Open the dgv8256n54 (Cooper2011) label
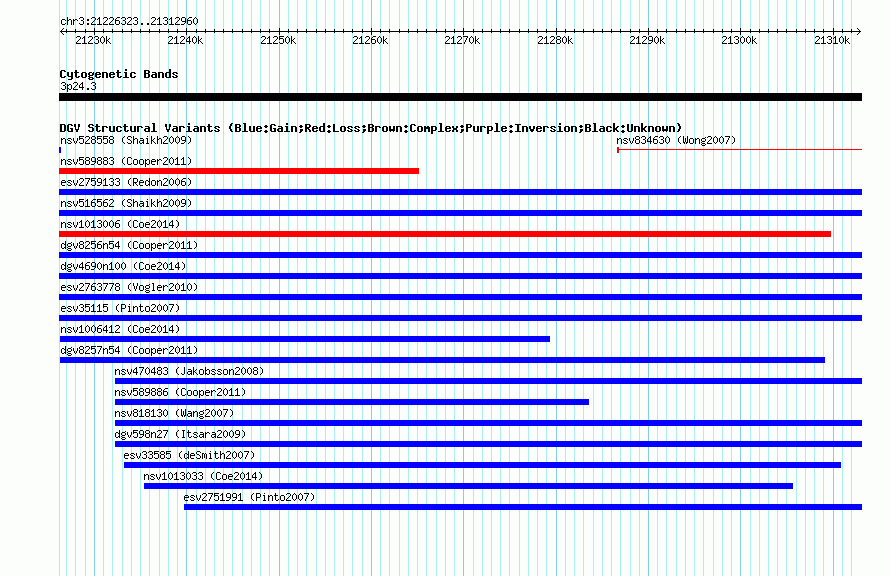The width and height of the screenshot is (890, 576). coord(129,245)
